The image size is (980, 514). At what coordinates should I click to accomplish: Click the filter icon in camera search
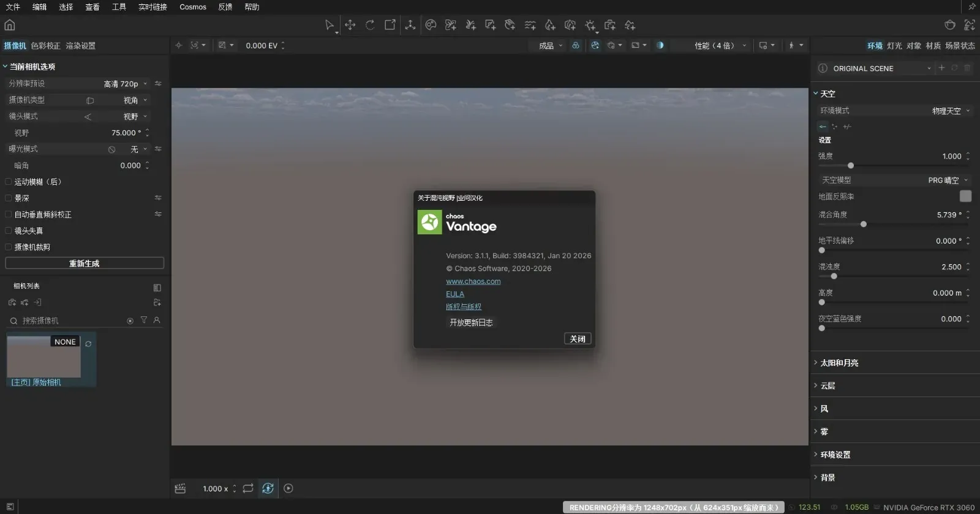pyautogui.click(x=144, y=320)
